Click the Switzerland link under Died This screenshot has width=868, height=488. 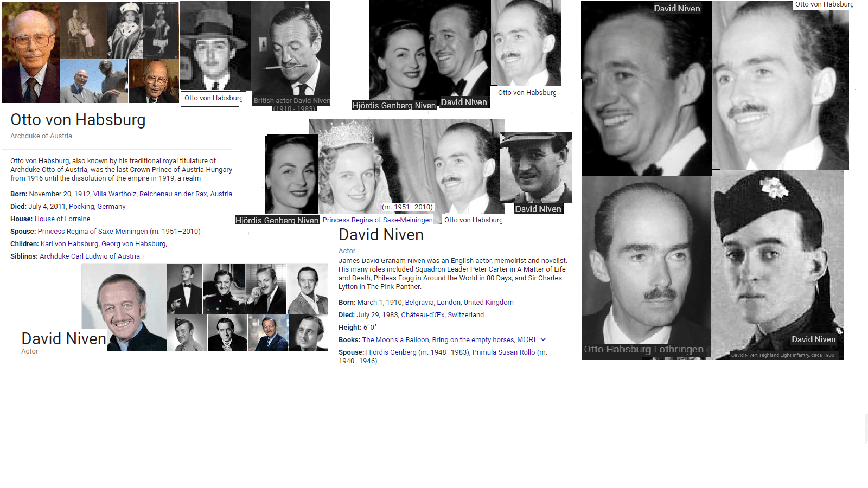465,315
